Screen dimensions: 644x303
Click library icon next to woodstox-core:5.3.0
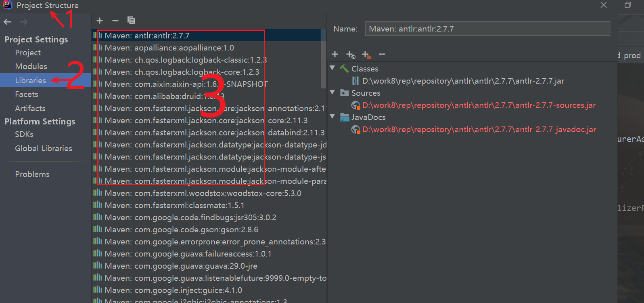98,193
